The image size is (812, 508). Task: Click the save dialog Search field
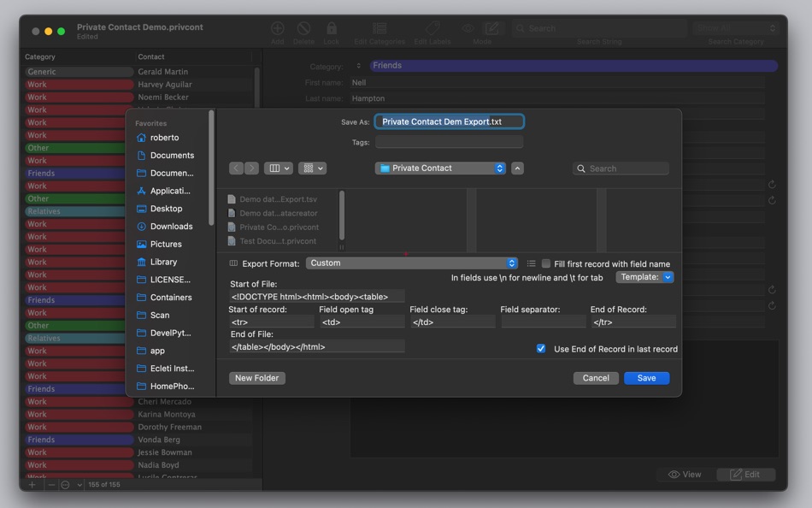point(621,168)
